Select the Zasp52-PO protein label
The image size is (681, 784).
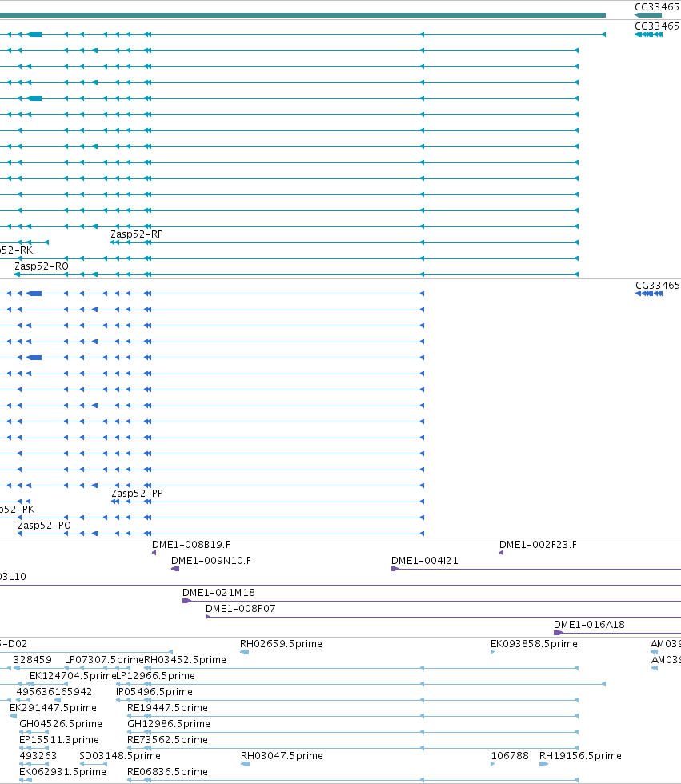click(x=45, y=525)
